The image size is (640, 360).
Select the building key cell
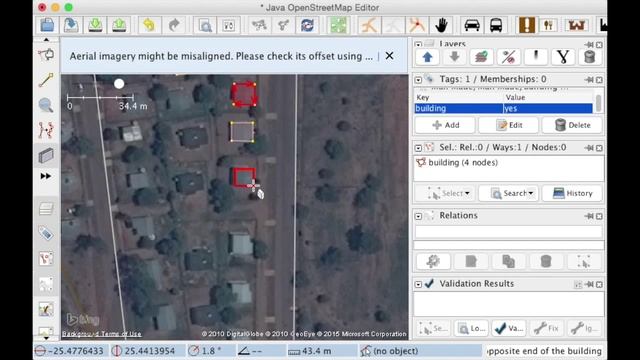tap(459, 108)
